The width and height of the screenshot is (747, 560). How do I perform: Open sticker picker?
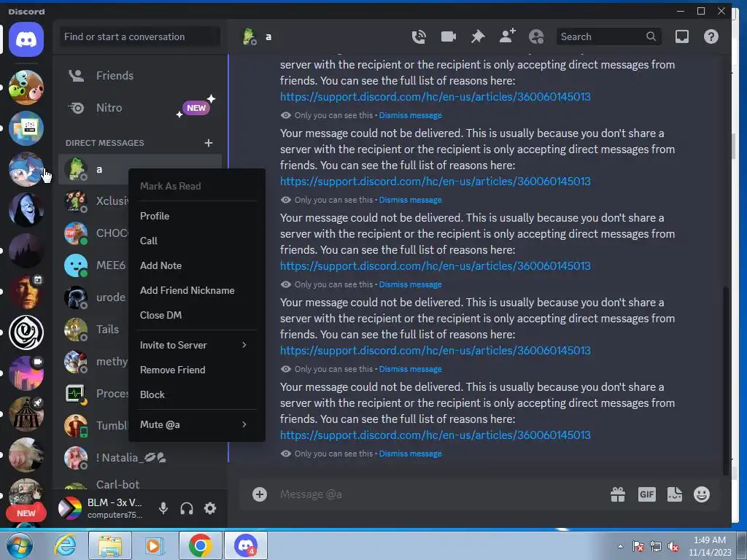pos(675,494)
